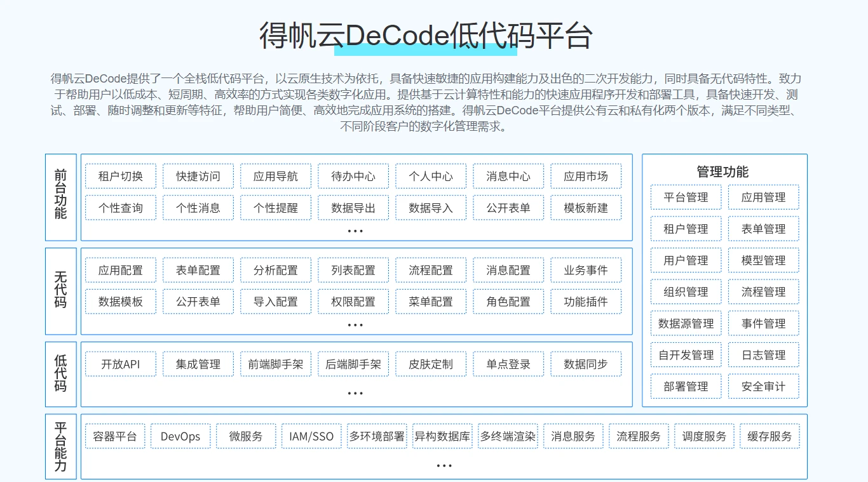Viewport: 868px width, 482px height.
Task: Select the 个人中心 box
Action: [431, 177]
